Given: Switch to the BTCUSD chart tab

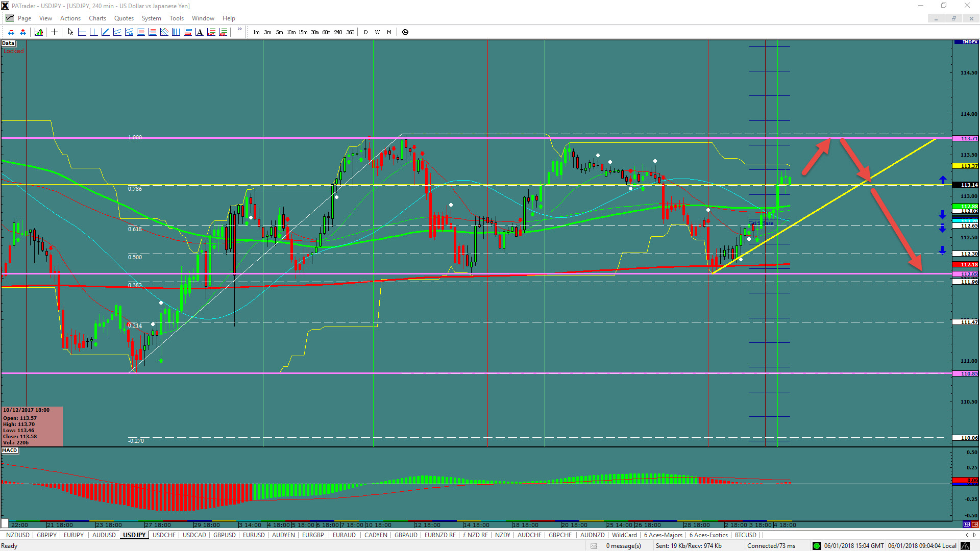Looking at the screenshot, I should click(746, 535).
